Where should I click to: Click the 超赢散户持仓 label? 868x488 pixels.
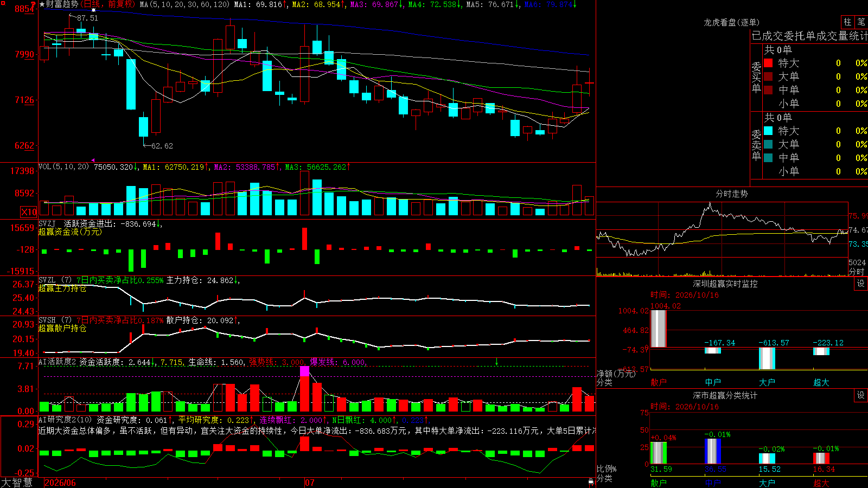pos(62,328)
